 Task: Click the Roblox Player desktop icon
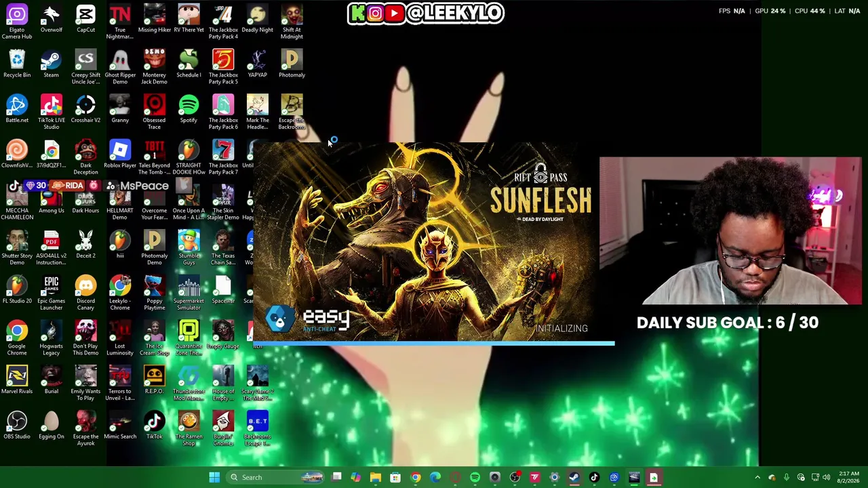tap(120, 155)
